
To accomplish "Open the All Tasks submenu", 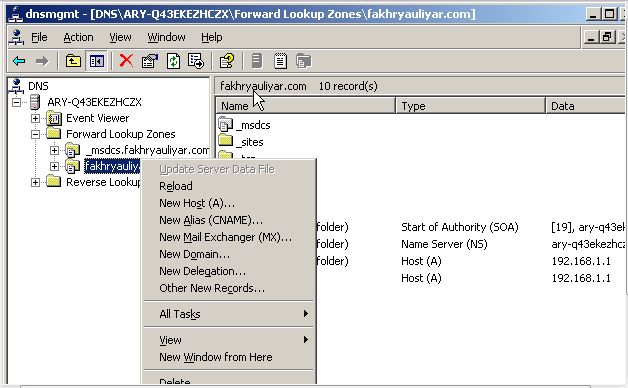I will [x=229, y=314].
